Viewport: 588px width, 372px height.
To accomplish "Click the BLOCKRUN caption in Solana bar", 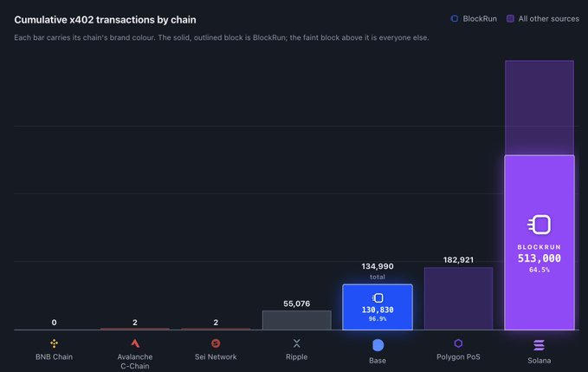I will click(x=540, y=247).
